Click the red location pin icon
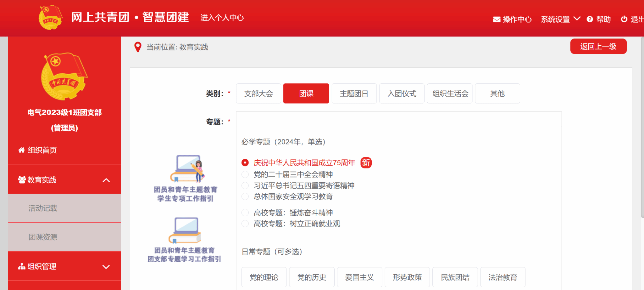This screenshot has width=644, height=290. [x=138, y=47]
